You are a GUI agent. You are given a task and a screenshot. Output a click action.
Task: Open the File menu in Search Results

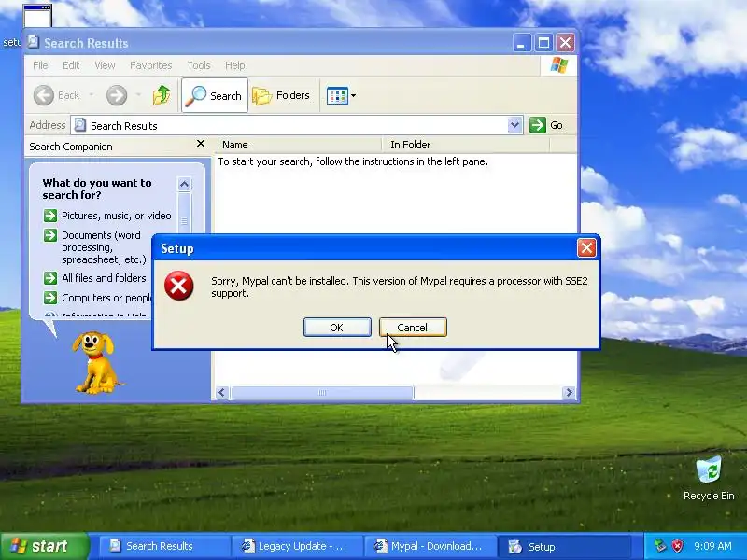pos(40,65)
